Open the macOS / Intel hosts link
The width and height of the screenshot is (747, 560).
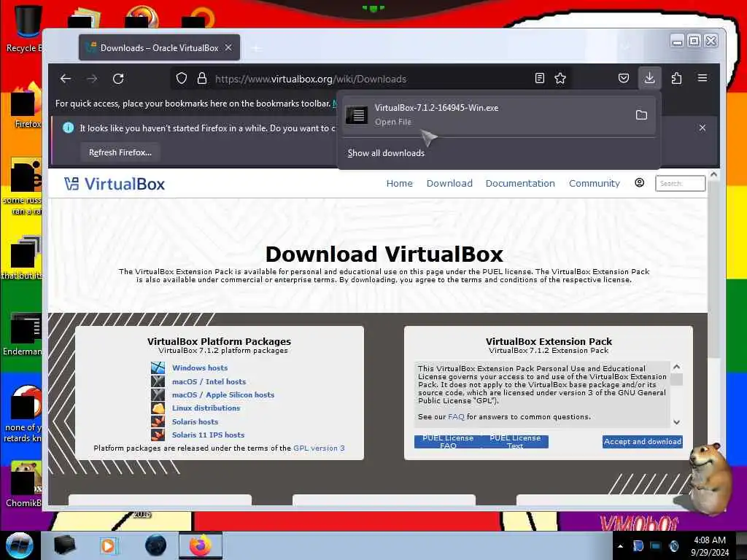(209, 381)
